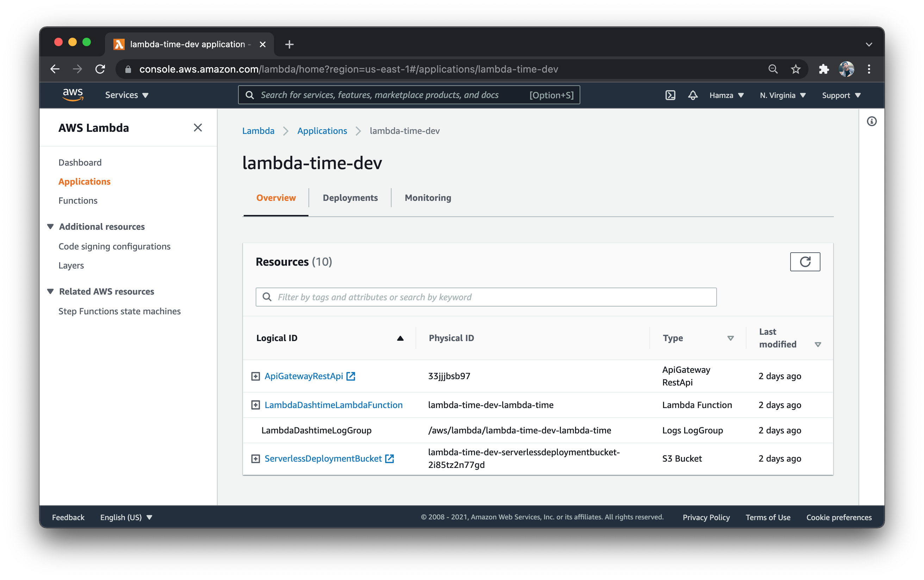Screen dimensions: 924x580
Task: Open Chrome three-dot menu
Action: (869, 69)
